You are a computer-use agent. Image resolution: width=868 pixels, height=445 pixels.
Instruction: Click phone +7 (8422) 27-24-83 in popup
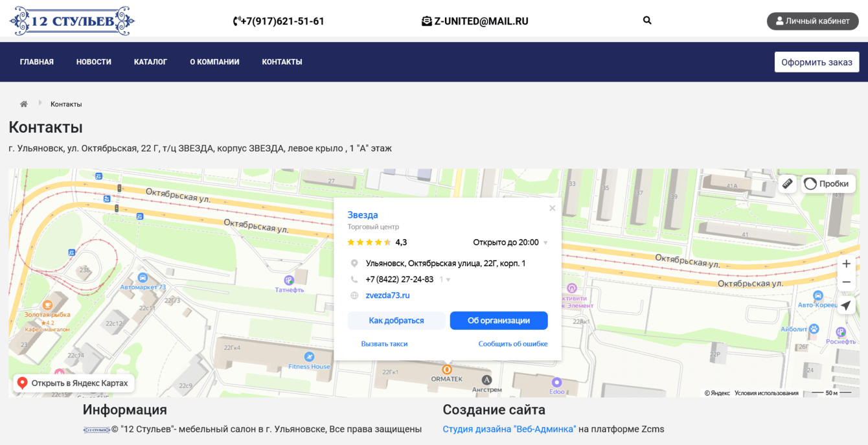coord(400,280)
